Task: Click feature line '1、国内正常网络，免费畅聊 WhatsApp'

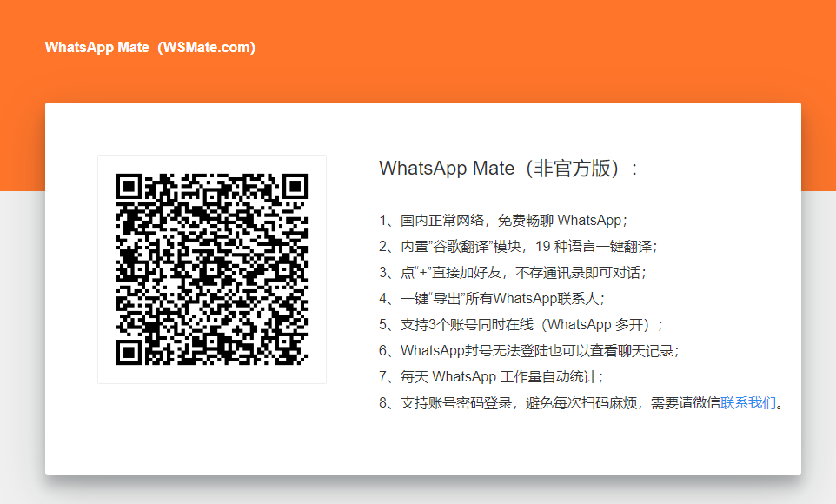Action: click(503, 220)
